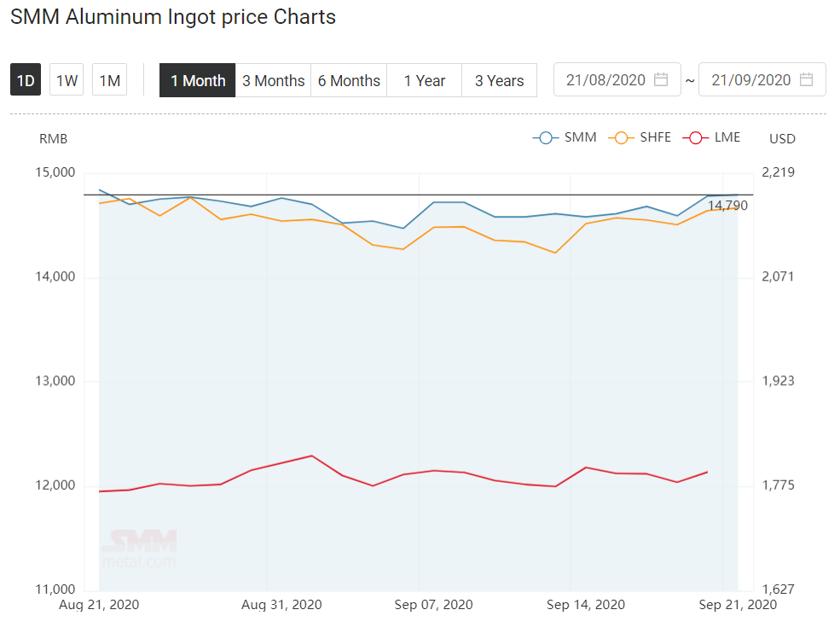
Task: Select the 3 Months range tab
Action: click(x=273, y=80)
